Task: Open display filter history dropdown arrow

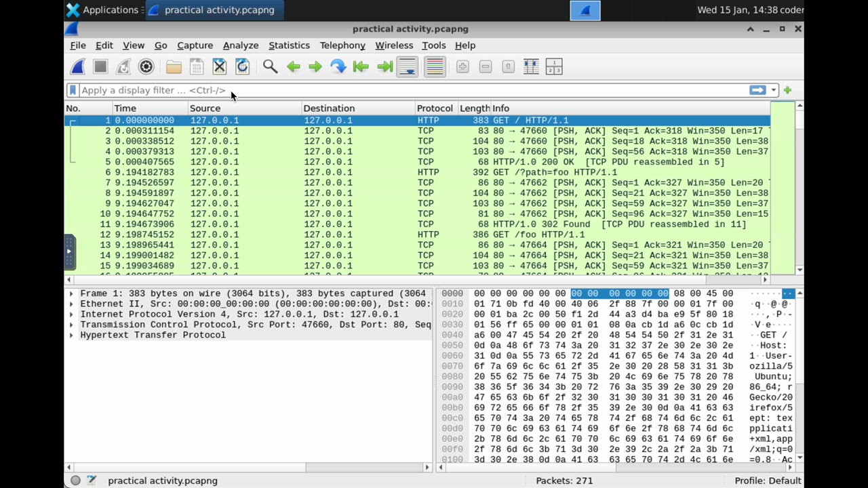Action: click(773, 90)
